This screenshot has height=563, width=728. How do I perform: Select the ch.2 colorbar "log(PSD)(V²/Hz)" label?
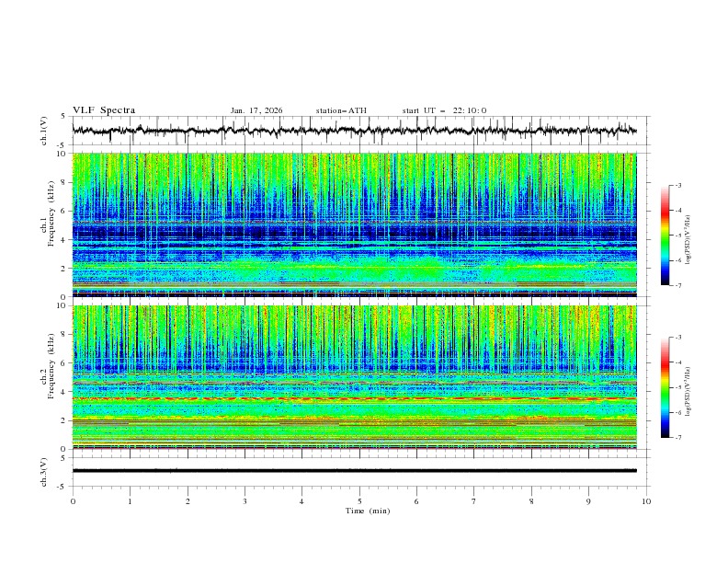pos(688,391)
